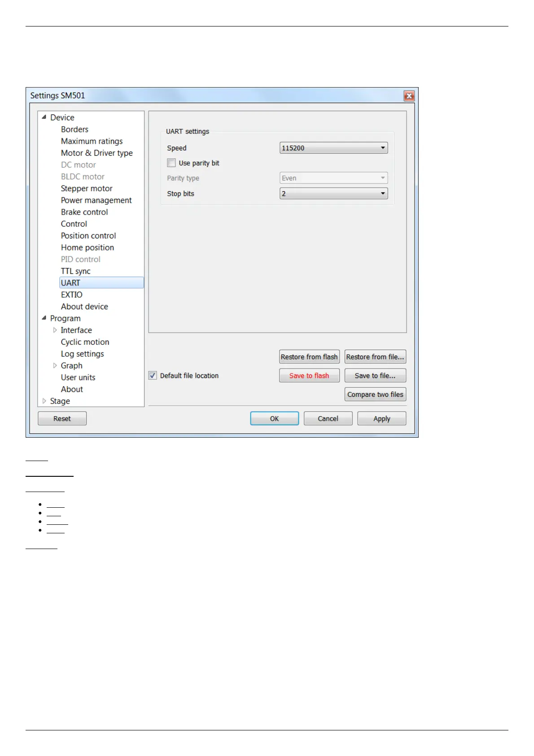Select the highlighted UART tree item

click(101, 282)
